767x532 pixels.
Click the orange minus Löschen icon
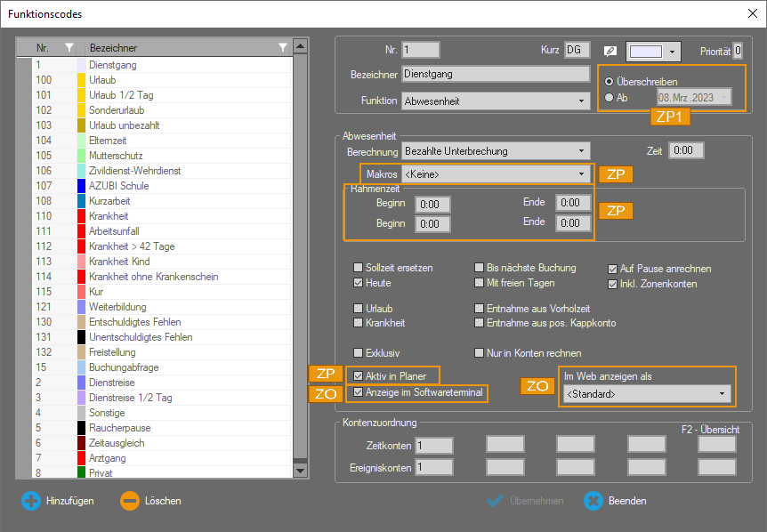pyautogui.click(x=130, y=501)
